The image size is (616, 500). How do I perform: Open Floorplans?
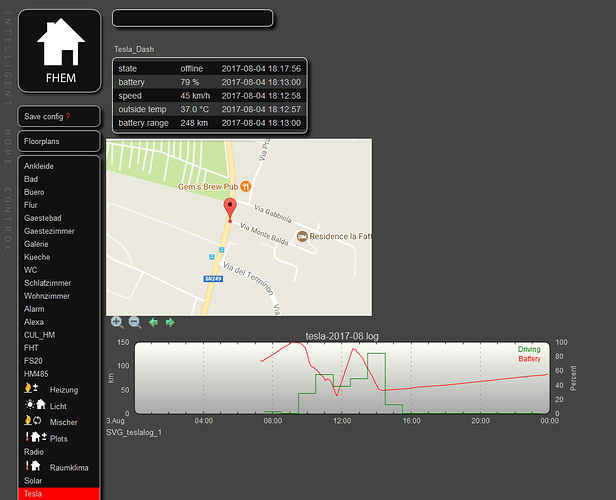tap(42, 141)
